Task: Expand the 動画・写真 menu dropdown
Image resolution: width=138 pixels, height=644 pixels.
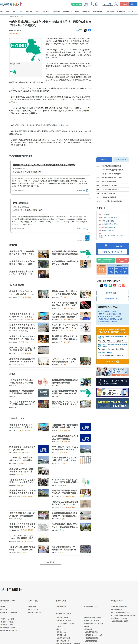Action: (x=121, y=11)
